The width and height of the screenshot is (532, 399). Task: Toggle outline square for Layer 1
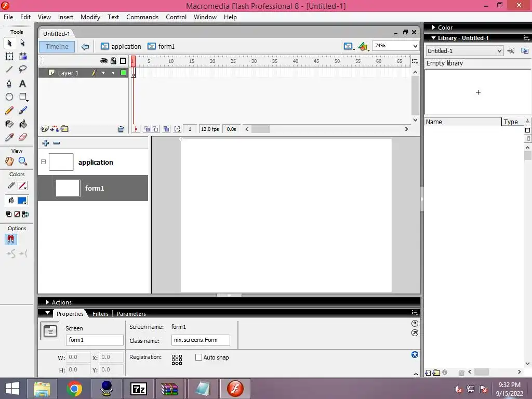click(x=123, y=73)
